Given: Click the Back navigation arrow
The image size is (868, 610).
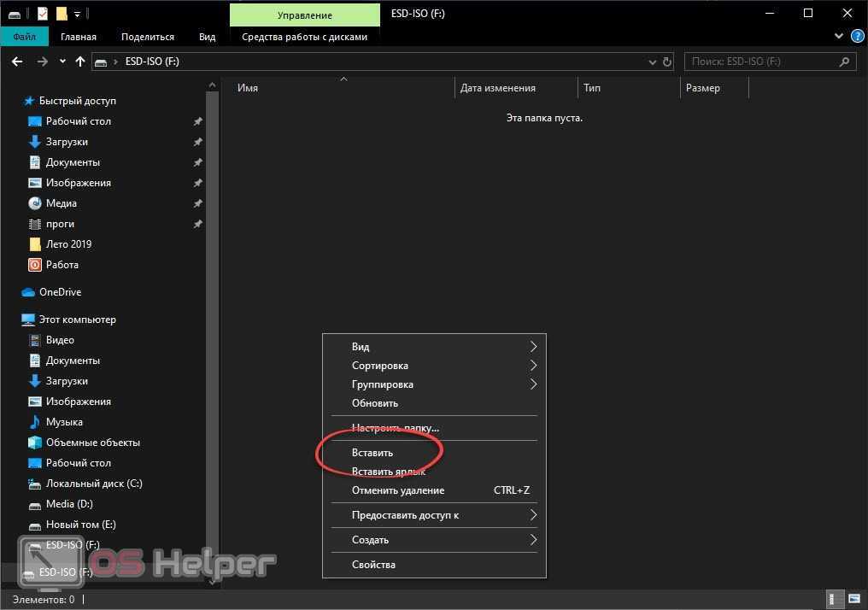Looking at the screenshot, I should [16, 62].
